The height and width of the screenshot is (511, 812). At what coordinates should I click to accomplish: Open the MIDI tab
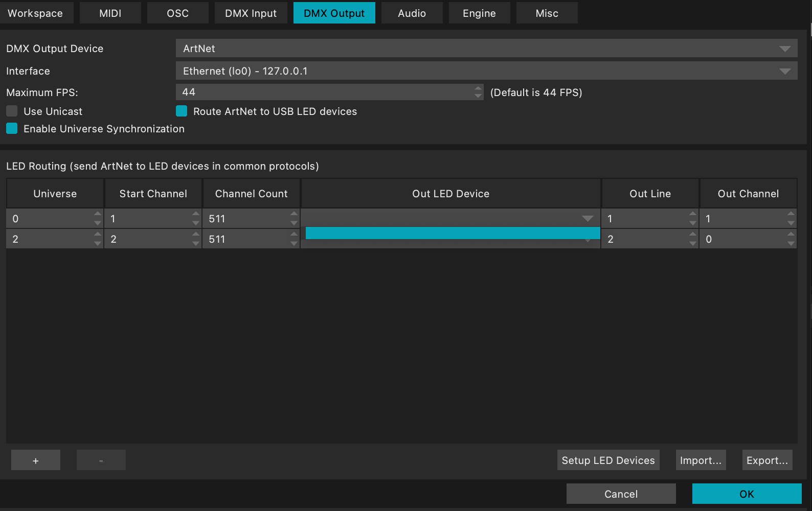[x=110, y=13]
